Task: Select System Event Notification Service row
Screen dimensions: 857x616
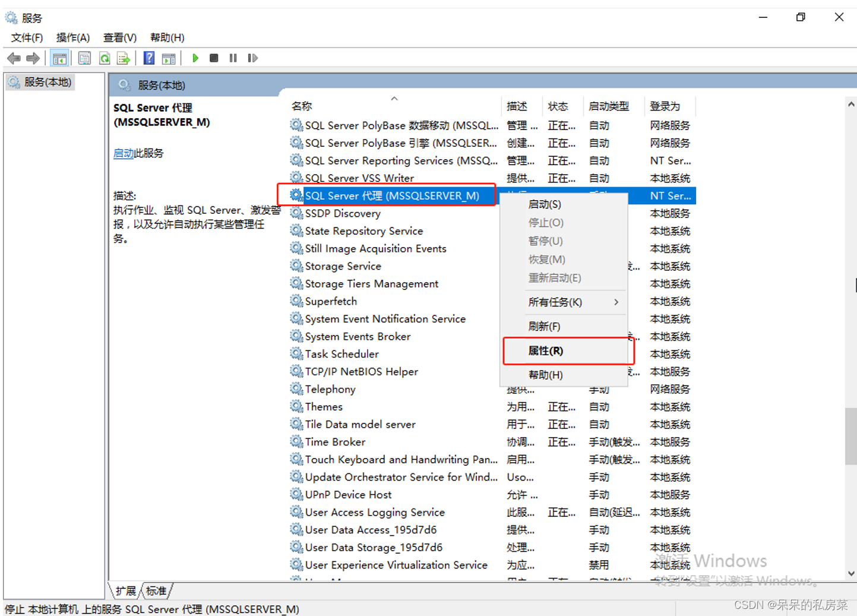Action: click(492, 318)
